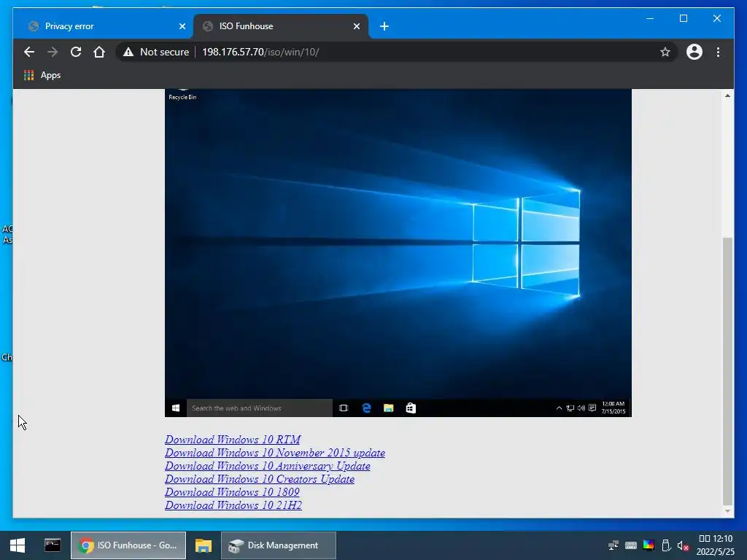Open File Explorer from the taskbar
Image resolution: width=747 pixels, height=560 pixels.
[x=204, y=545]
